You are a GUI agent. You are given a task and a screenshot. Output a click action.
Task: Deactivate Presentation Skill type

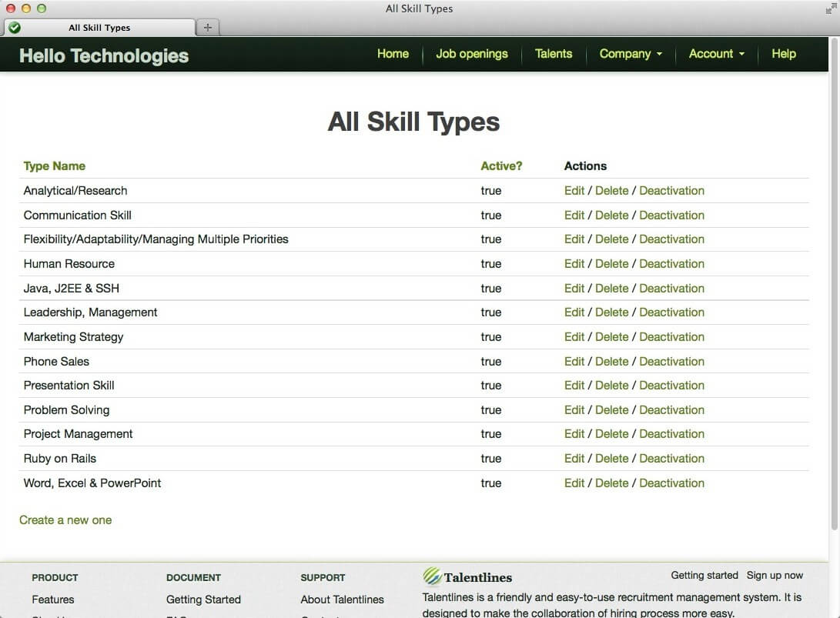click(x=672, y=386)
